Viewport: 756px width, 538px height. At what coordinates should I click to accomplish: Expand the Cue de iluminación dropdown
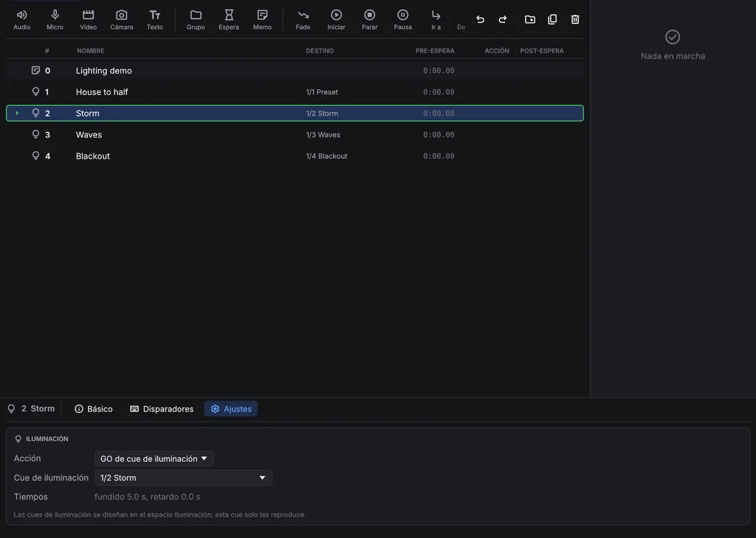point(184,478)
